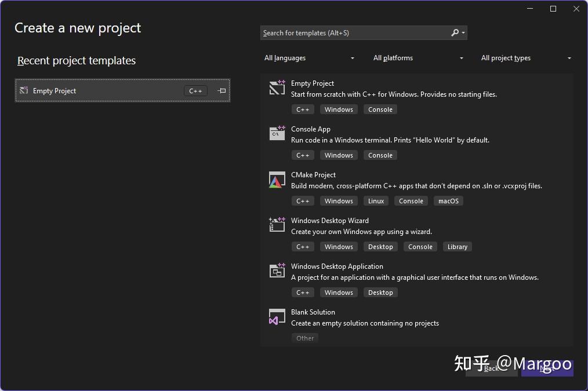The width and height of the screenshot is (588, 391).
Task: Click the Windows Desktop Application description text
Action: (415, 277)
